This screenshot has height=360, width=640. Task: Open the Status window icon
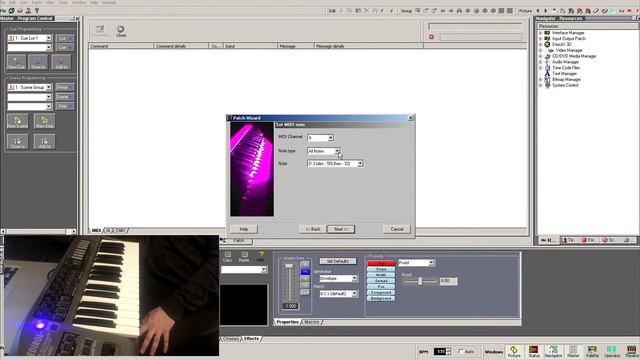[x=534, y=351]
